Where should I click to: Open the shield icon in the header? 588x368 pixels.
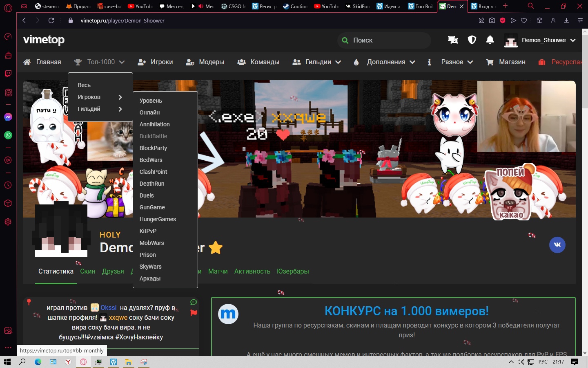[x=472, y=40]
